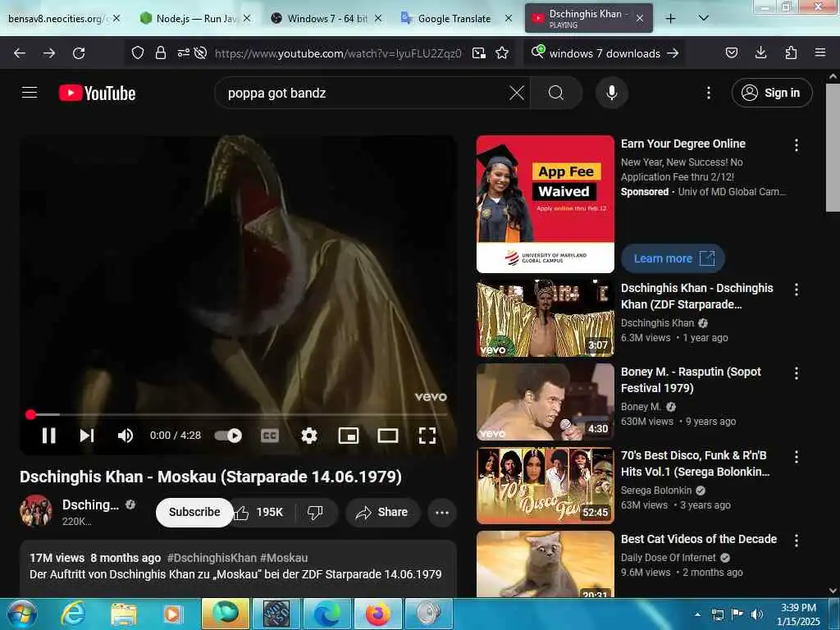This screenshot has width=840, height=630.
Task: Switch to the Windows 7 - 64 bit tab
Action: (326, 19)
